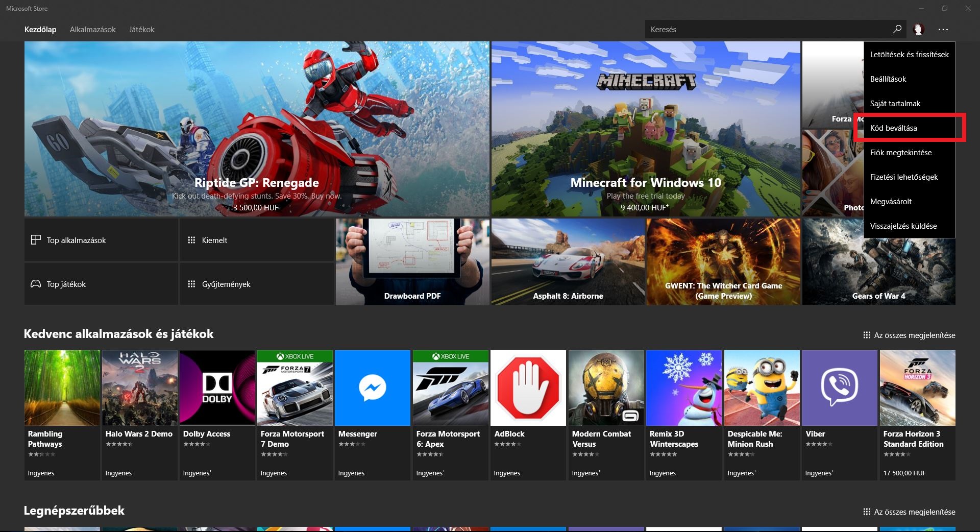This screenshot has width=980, height=532.
Task: Open the Viber app tile
Action: click(x=839, y=388)
